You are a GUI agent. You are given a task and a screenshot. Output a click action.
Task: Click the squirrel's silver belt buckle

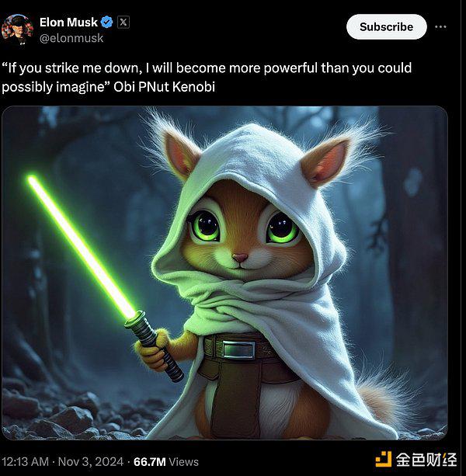(239, 349)
